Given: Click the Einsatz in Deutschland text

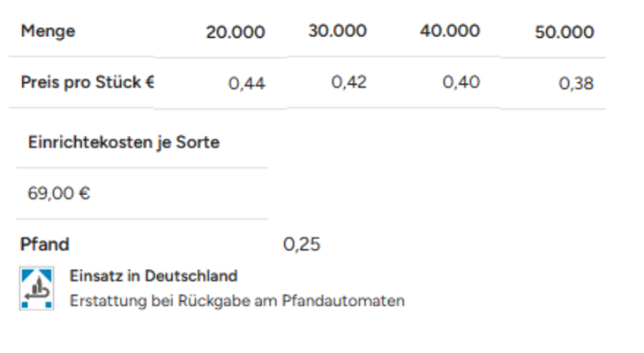Looking at the screenshot, I should point(154,275).
